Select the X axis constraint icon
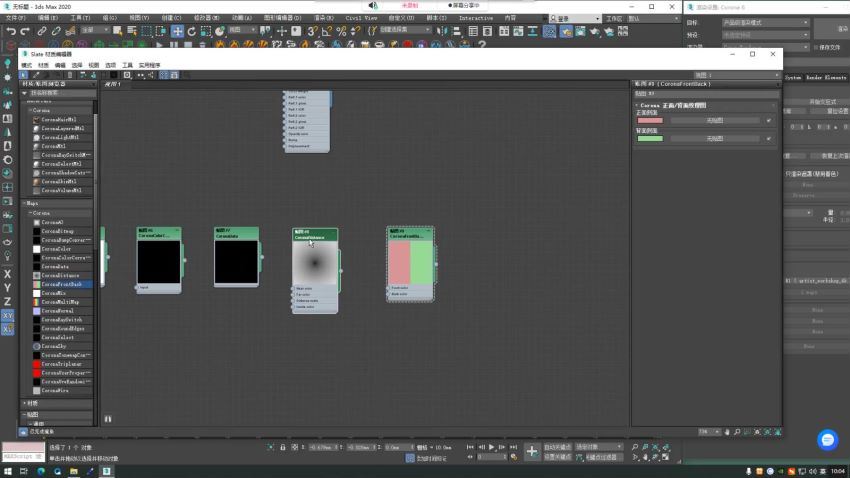The height and width of the screenshot is (478, 850). 8,274
